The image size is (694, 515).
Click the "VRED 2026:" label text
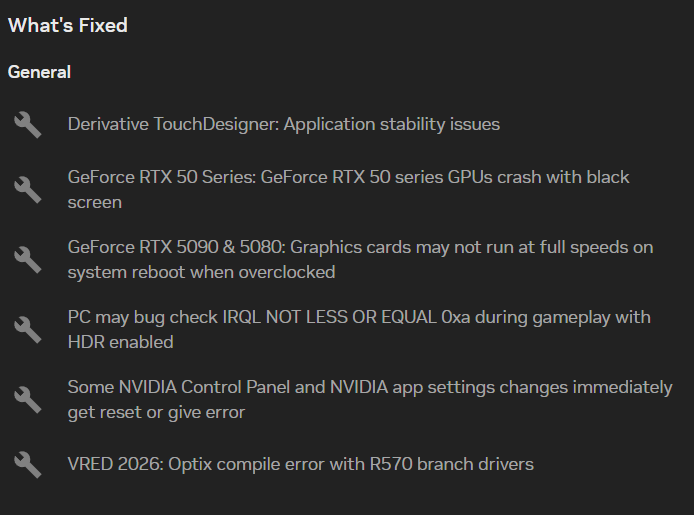coord(116,464)
